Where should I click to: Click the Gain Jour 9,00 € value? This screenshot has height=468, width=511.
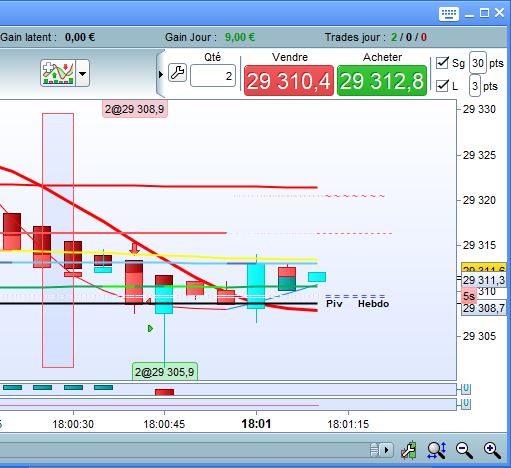[x=240, y=37]
